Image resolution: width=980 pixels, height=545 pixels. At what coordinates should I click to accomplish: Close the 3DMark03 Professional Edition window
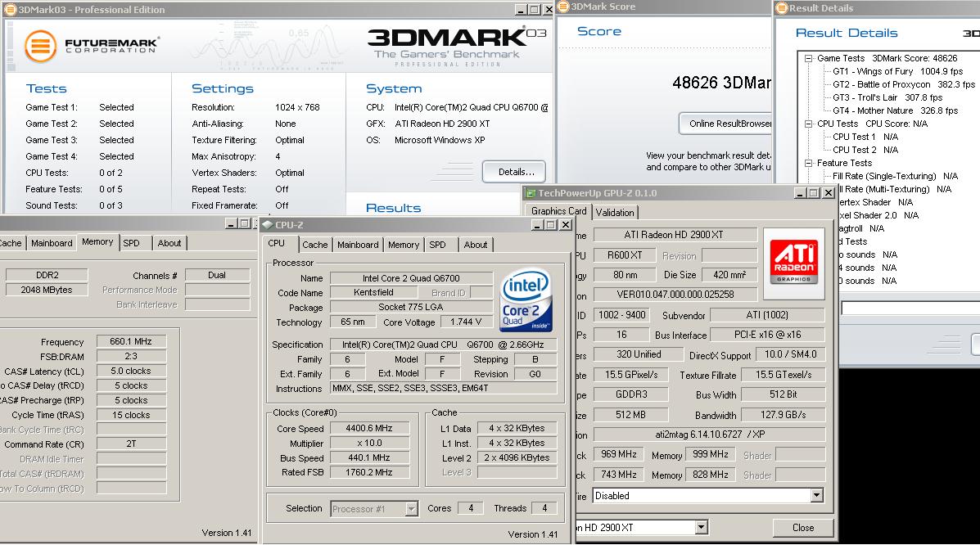(548, 10)
